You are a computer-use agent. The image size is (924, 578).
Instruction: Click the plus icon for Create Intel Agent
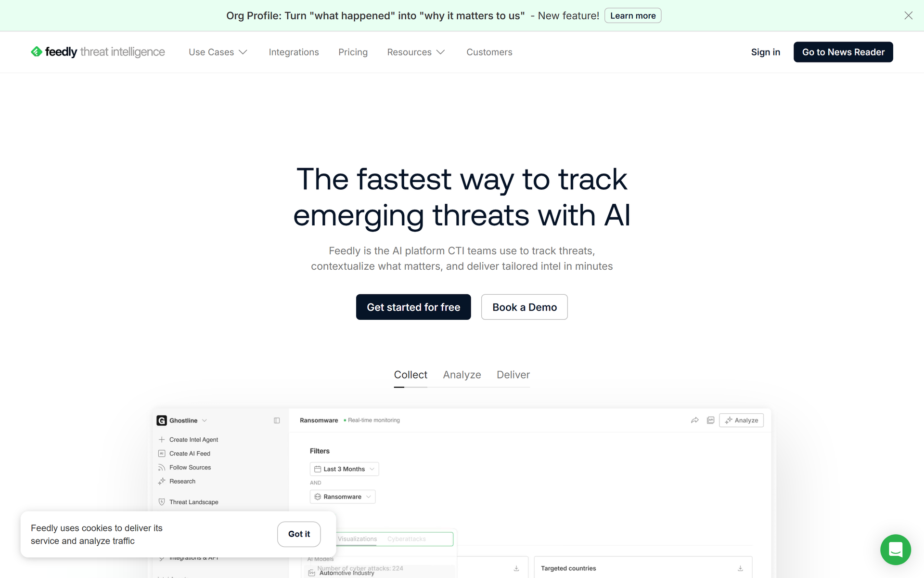(x=162, y=440)
